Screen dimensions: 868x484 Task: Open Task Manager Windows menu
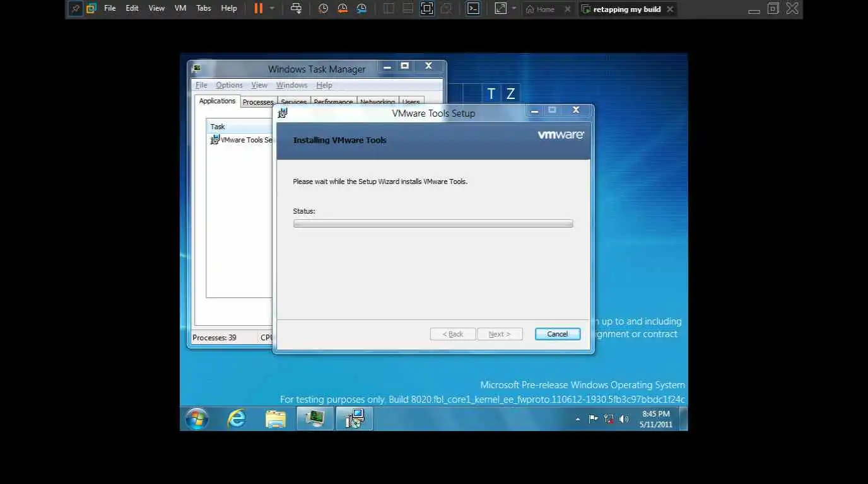point(291,85)
